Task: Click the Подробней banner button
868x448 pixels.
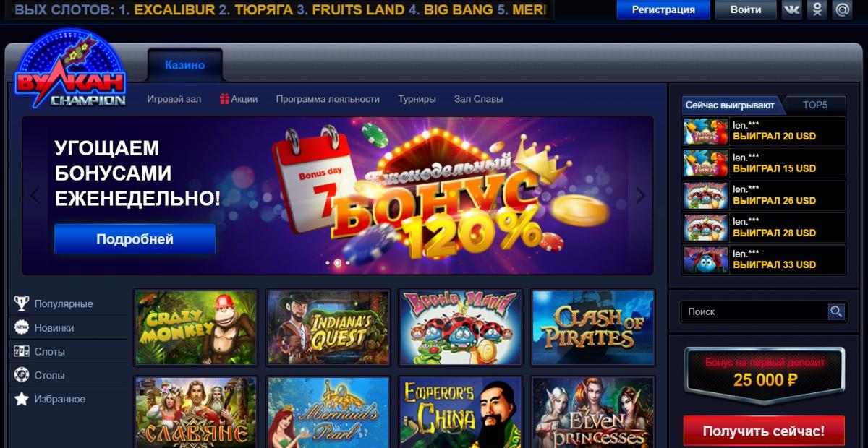Action: [135, 239]
